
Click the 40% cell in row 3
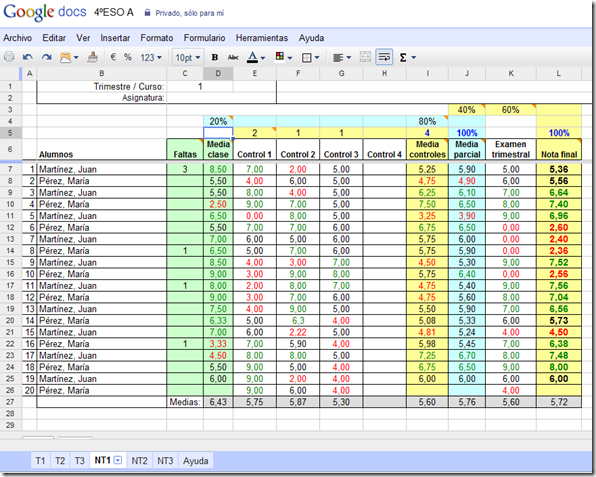(467, 110)
